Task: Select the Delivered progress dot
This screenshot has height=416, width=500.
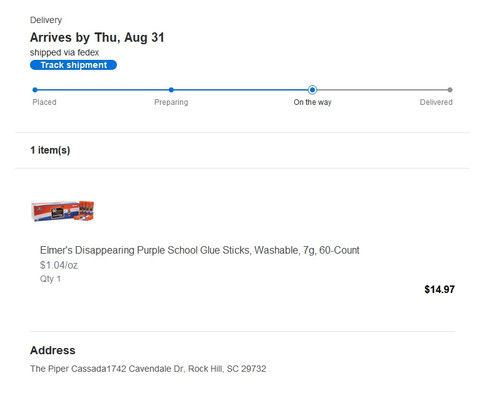Action: click(450, 90)
